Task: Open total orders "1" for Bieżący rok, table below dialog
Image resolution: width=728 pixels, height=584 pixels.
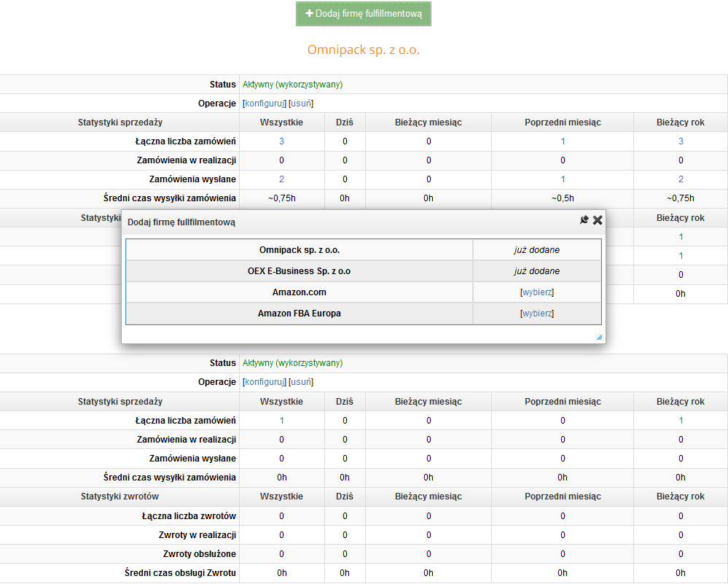Action: 681,421
